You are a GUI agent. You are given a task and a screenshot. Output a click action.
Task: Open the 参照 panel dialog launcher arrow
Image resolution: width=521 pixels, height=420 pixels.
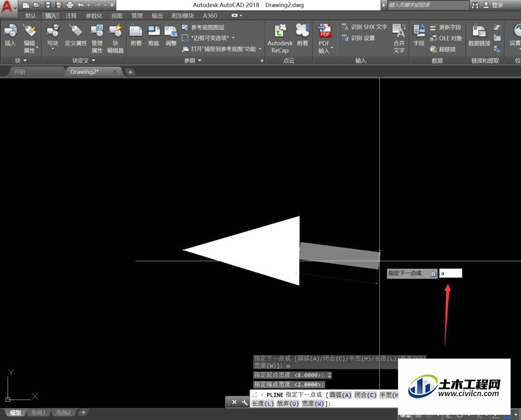click(262, 60)
